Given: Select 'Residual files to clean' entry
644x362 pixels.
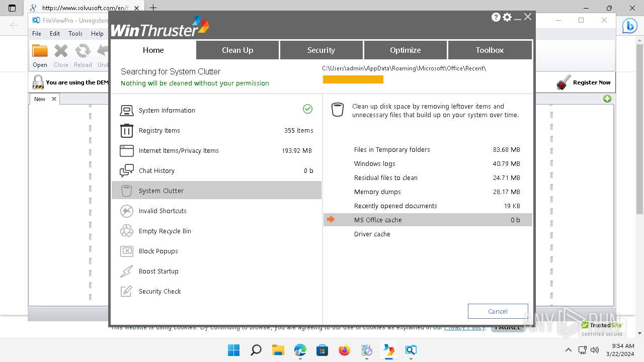Looking at the screenshot, I should point(428,177).
